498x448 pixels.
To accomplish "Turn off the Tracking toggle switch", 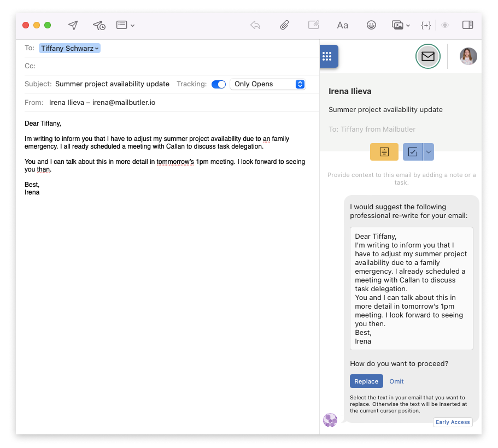I will 219,84.
